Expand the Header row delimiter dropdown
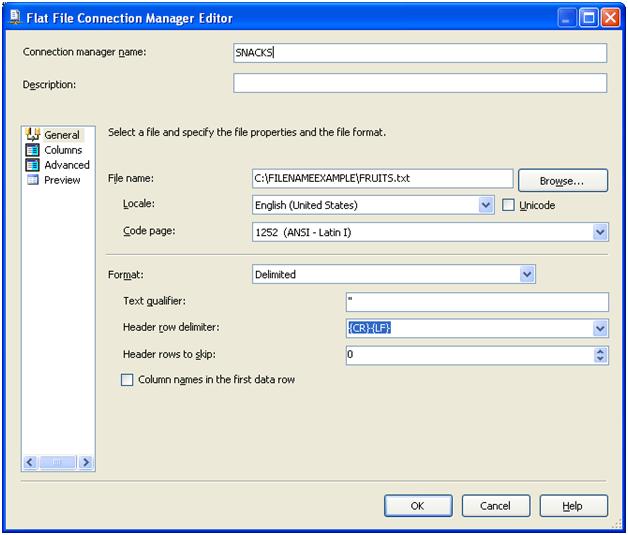This screenshot has height=535, width=628. coord(600,328)
